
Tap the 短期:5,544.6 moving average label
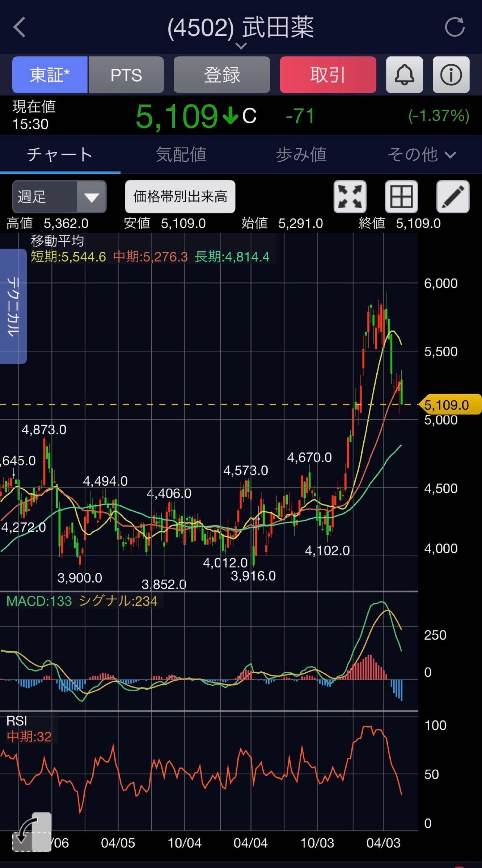(x=68, y=257)
